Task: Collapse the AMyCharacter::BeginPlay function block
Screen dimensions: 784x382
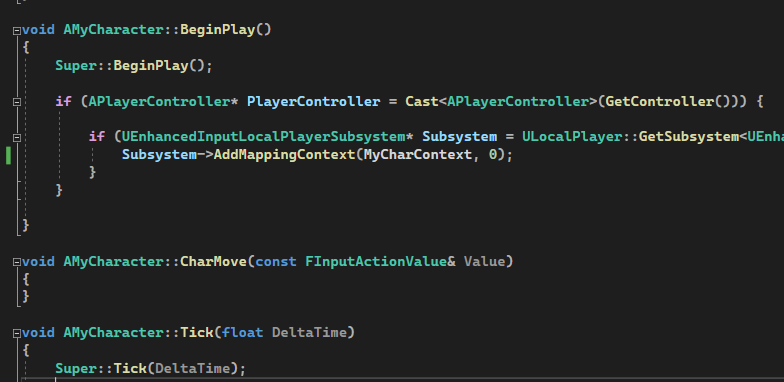Action: coord(16,30)
